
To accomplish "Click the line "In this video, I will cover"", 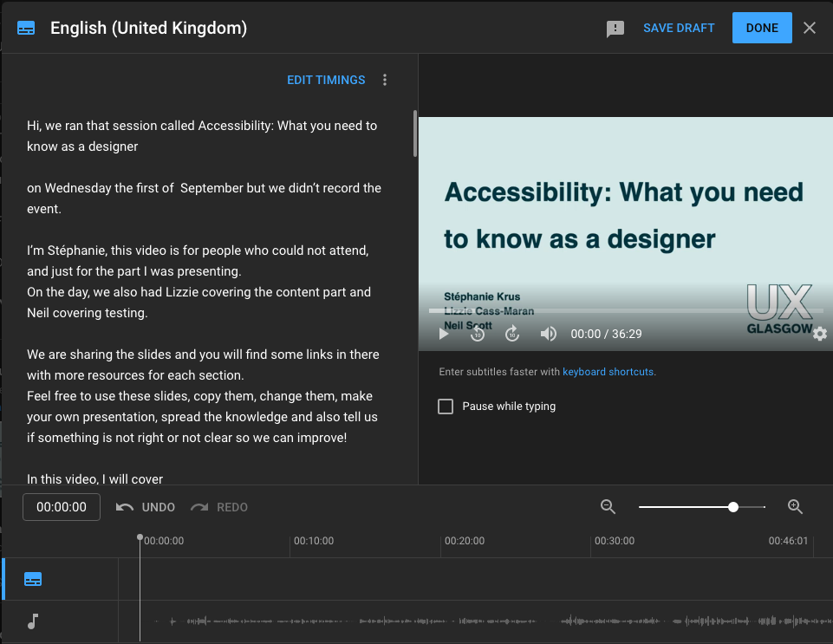I will [95, 478].
